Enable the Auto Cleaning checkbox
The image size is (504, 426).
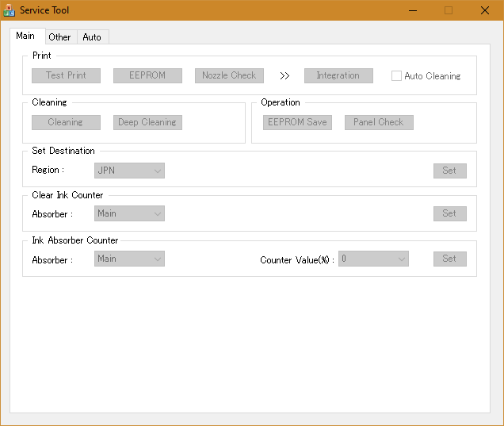(397, 76)
